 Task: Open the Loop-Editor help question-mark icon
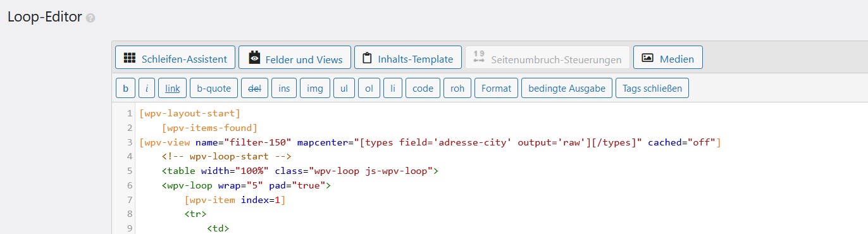[90, 18]
